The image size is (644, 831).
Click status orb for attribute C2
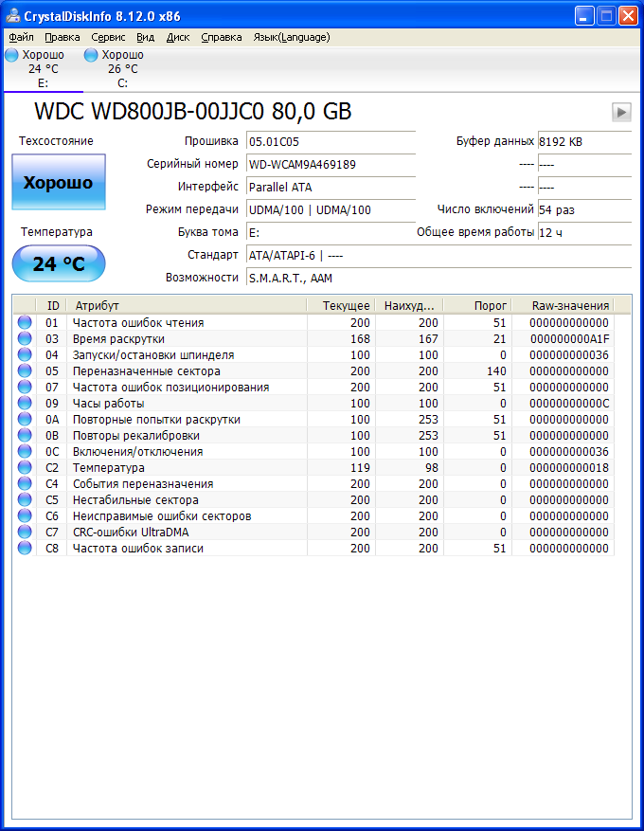pyautogui.click(x=25, y=467)
